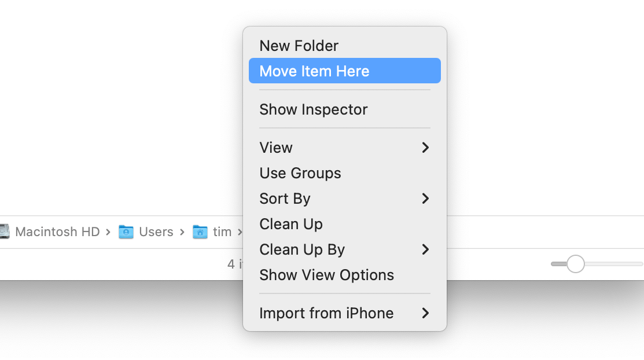Choose New Folder from context menu
This screenshot has height=360, width=644.
pos(299,46)
